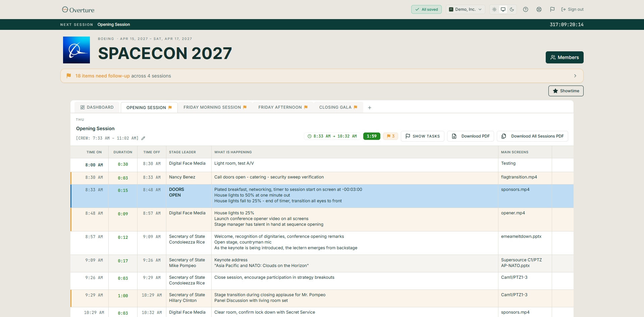Edit crew times with the pencil icon
644x317 pixels.
pos(143,138)
